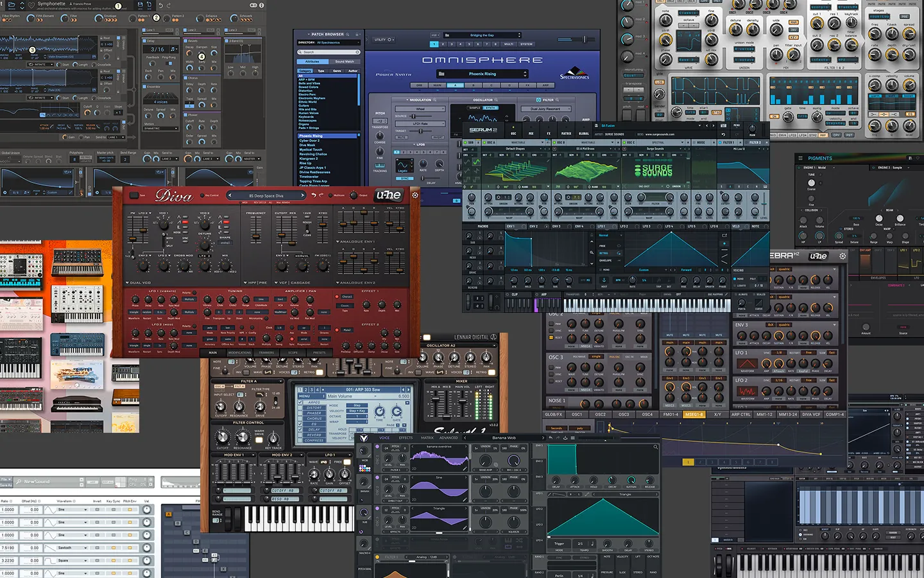Open EFFECTS tab in Vital
The height and width of the screenshot is (578, 924).
[x=406, y=438]
